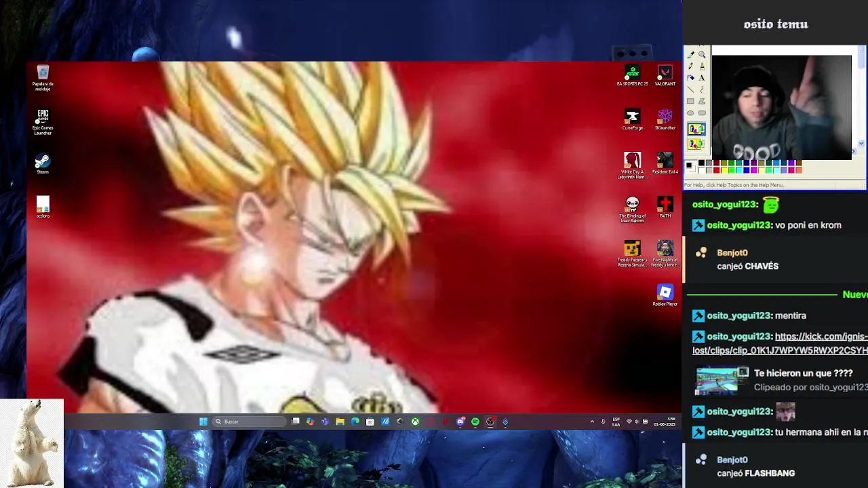Open Task View from the taskbar
Viewport: 868px width, 488px height.
pos(296,422)
